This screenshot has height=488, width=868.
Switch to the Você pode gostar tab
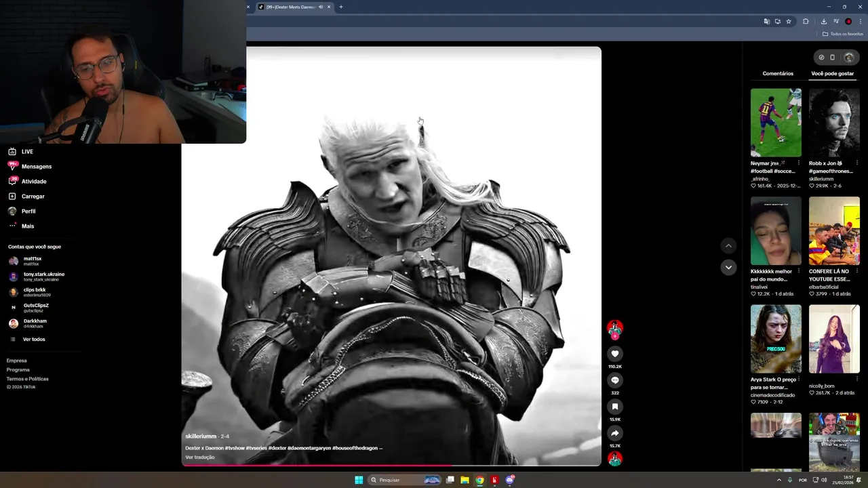pos(833,73)
